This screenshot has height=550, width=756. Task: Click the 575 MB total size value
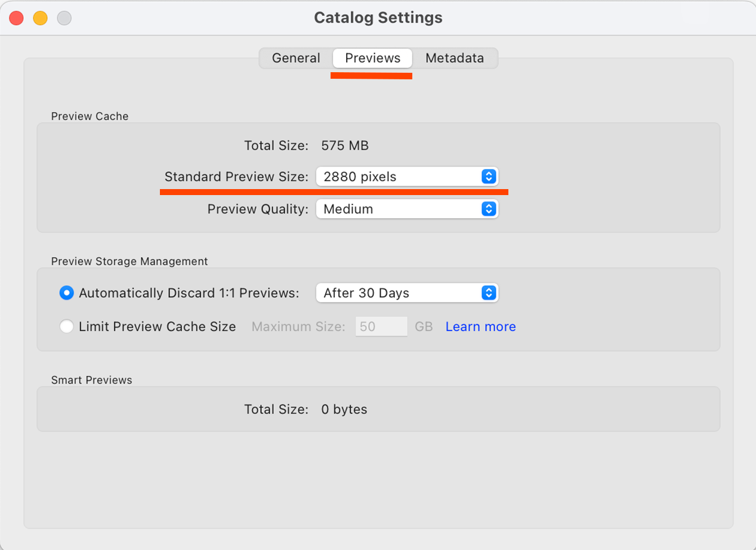click(345, 145)
